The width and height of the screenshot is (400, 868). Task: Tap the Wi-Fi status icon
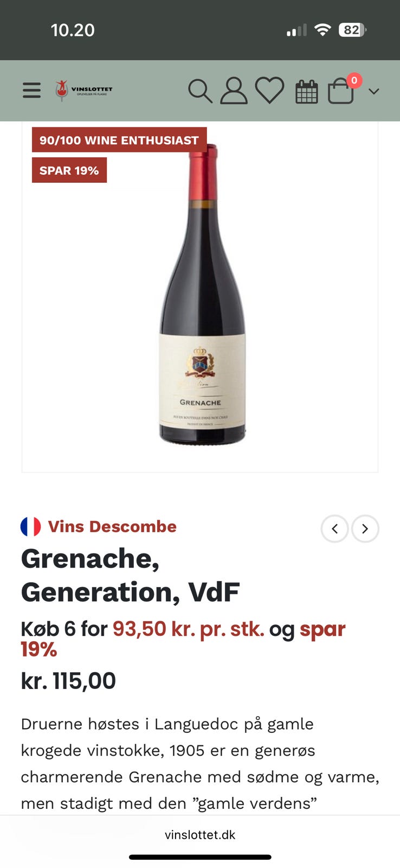click(x=322, y=30)
